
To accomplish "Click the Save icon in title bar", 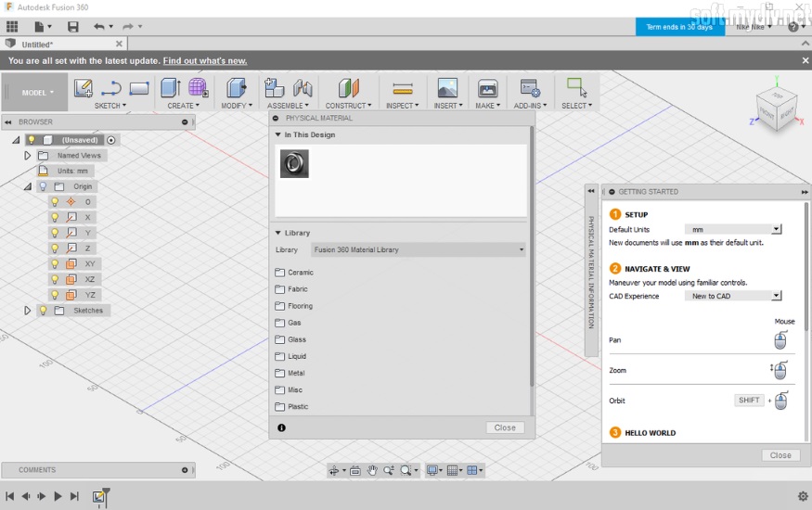I will [x=73, y=27].
